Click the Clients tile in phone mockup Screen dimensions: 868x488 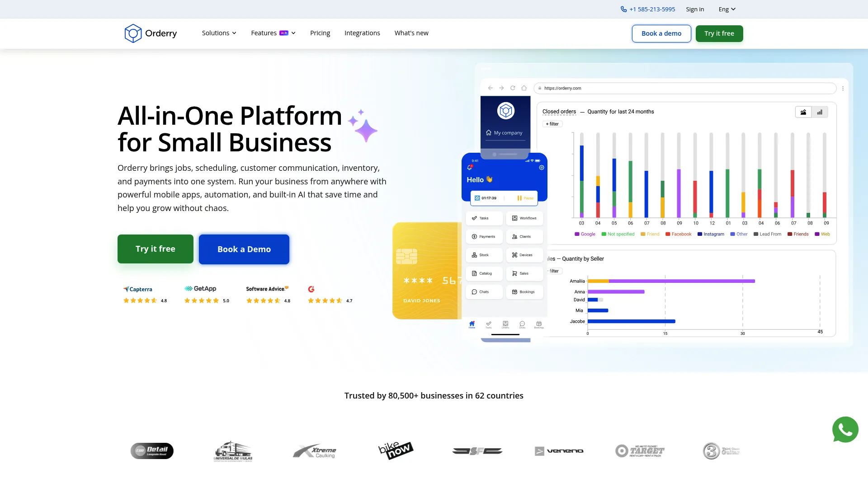coord(524,237)
